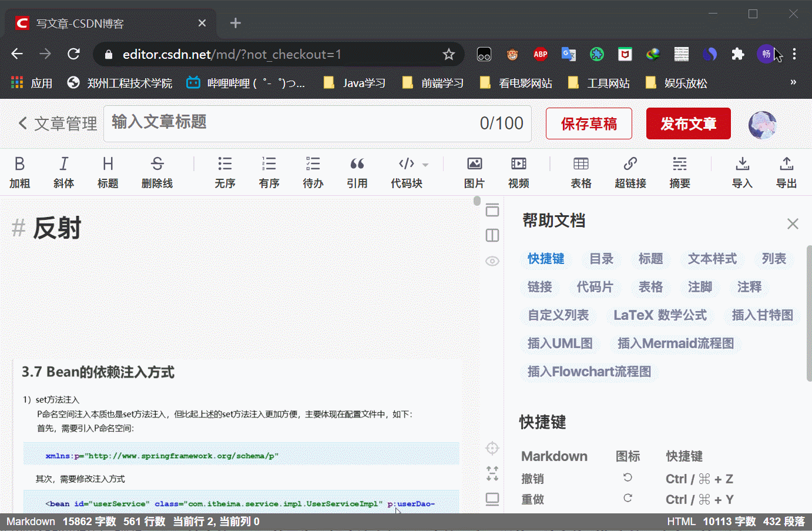The width and height of the screenshot is (812, 531).
Task: Insert unordered list 无序
Action: 224,172
